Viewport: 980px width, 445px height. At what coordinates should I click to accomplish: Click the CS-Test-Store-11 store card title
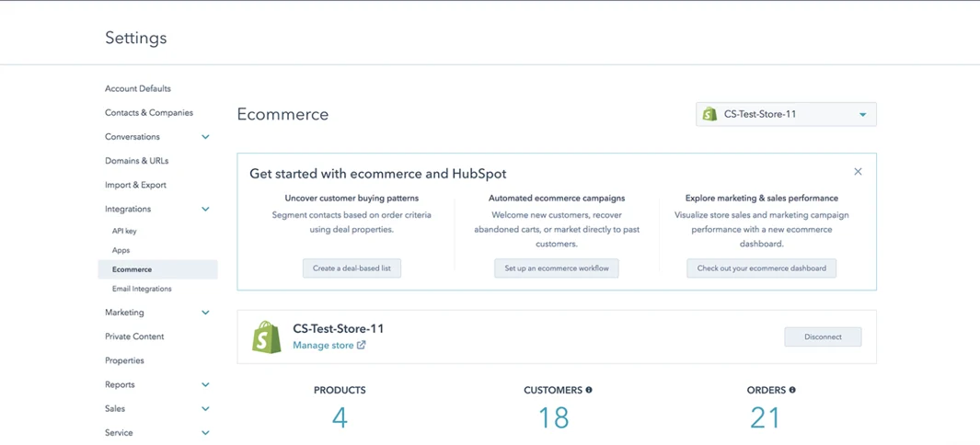pos(338,328)
